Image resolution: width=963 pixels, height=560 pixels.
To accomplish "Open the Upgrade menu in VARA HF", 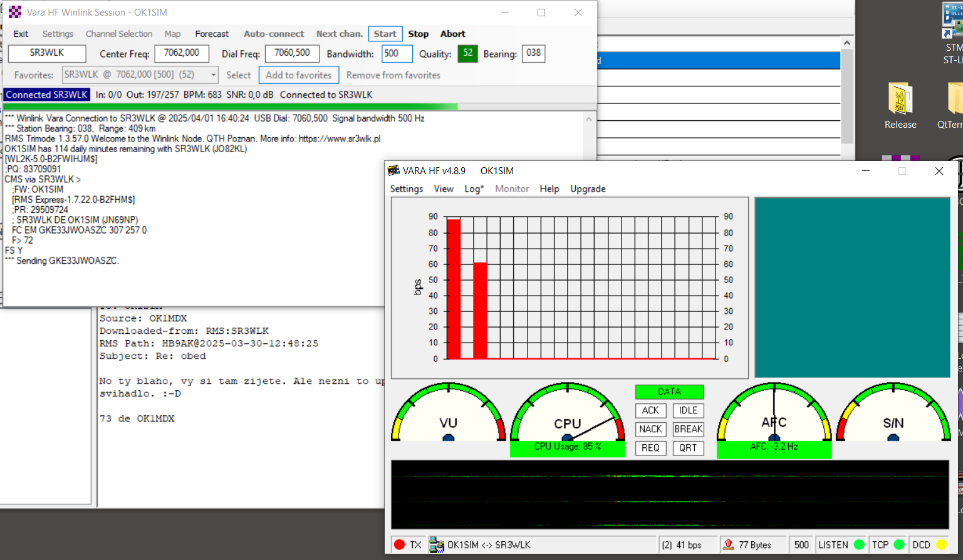I will [588, 189].
